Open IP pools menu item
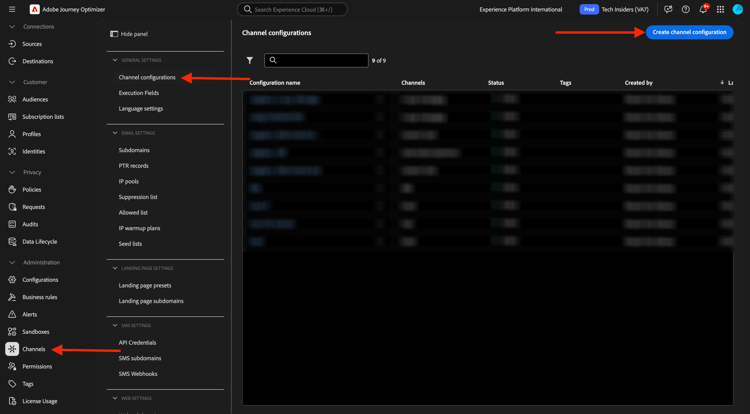 click(x=129, y=182)
